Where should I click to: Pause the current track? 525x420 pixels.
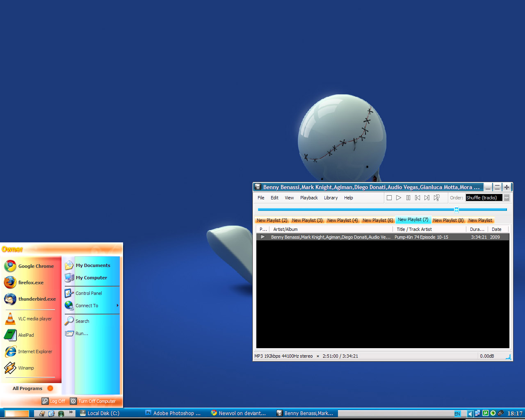(408, 198)
